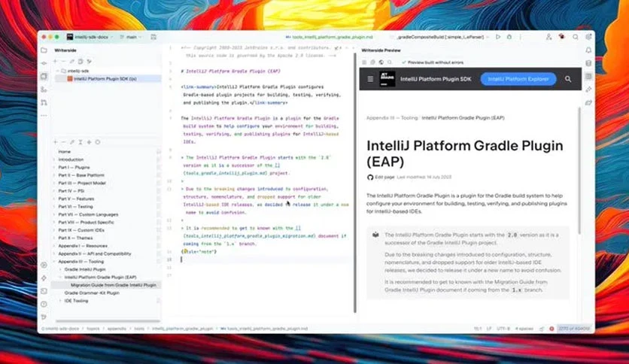
Task: Expand the Gradle IntelliJ Plugin node
Action: (61, 269)
